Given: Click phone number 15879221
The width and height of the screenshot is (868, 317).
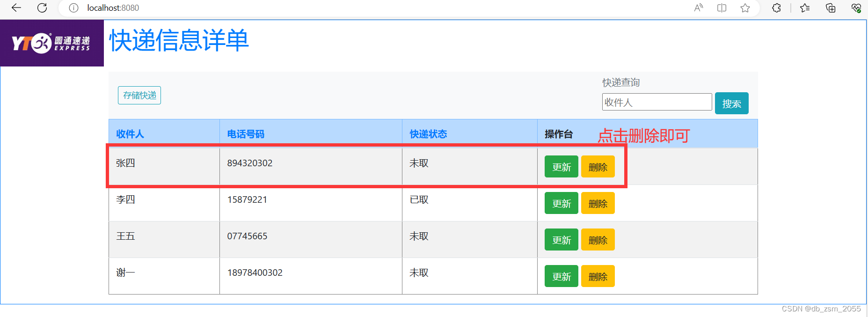Looking at the screenshot, I should (247, 199).
